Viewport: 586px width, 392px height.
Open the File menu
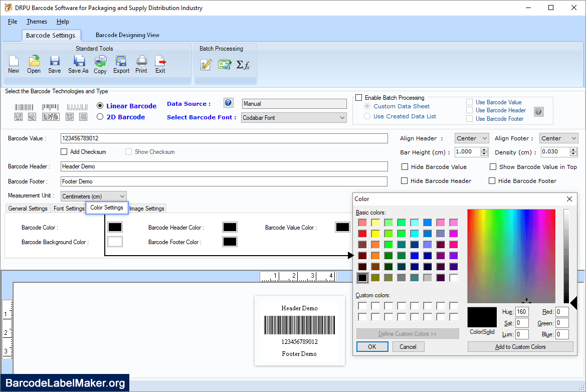click(x=13, y=22)
